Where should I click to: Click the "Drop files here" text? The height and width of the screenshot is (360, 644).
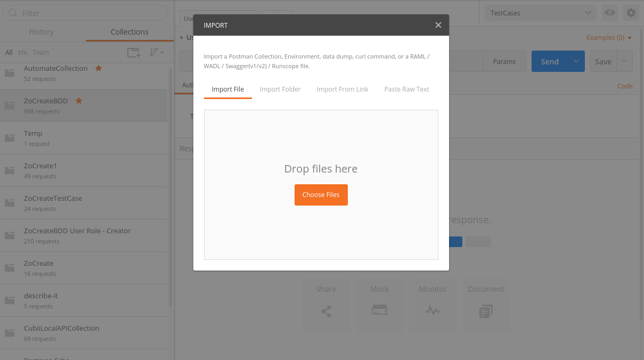[321, 169]
